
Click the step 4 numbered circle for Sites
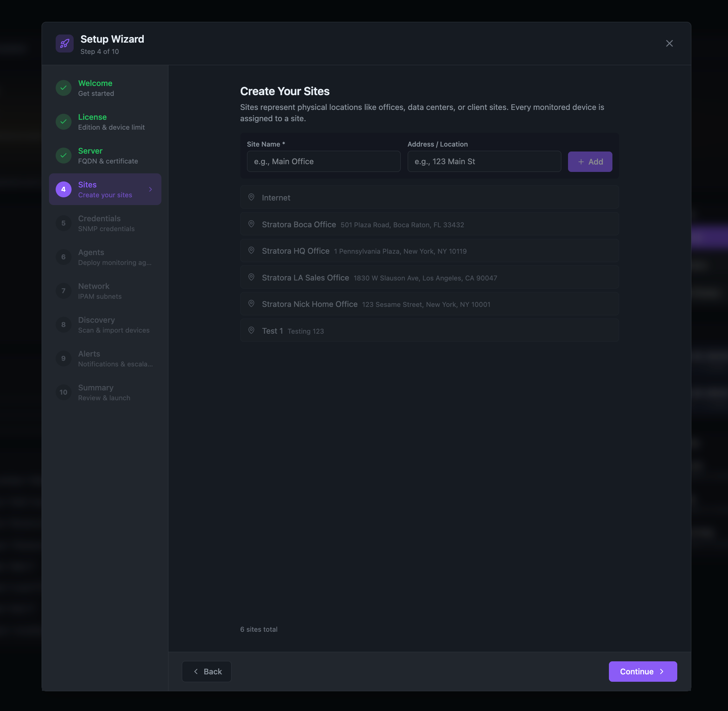[63, 189]
